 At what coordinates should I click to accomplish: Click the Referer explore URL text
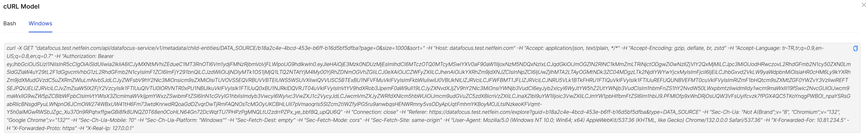539,112
